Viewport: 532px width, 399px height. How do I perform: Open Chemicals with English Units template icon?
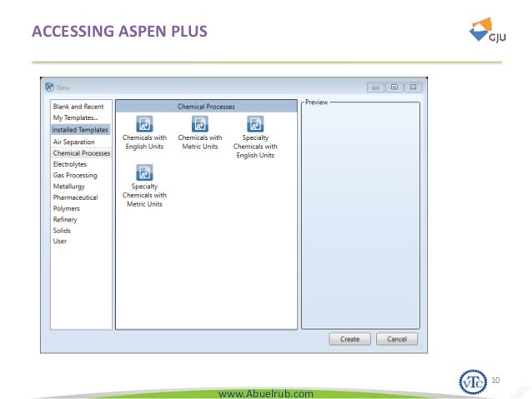click(144, 123)
